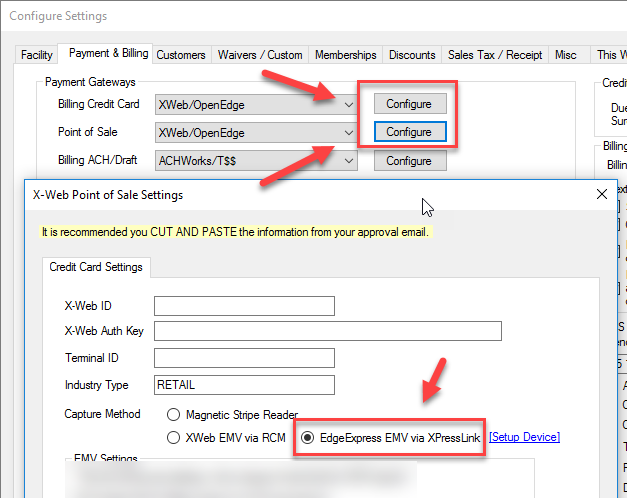
Task: Open the Waivers / Custom tab
Action: point(260,55)
